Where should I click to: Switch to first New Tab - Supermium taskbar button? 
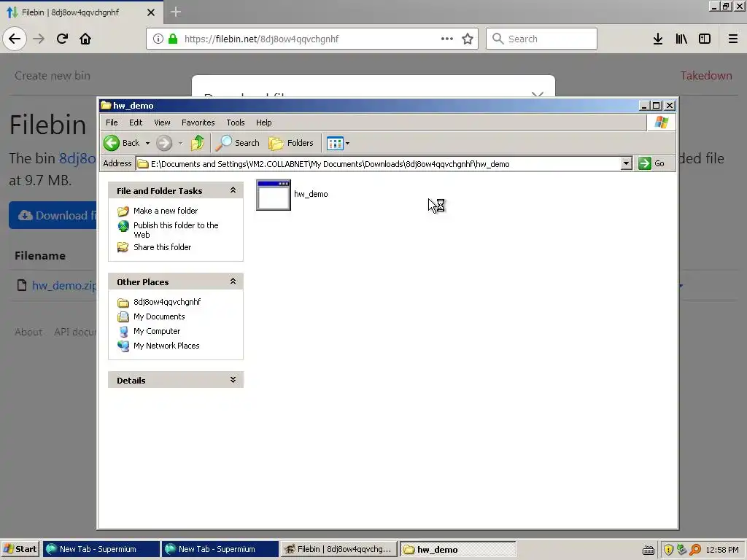coord(101,549)
